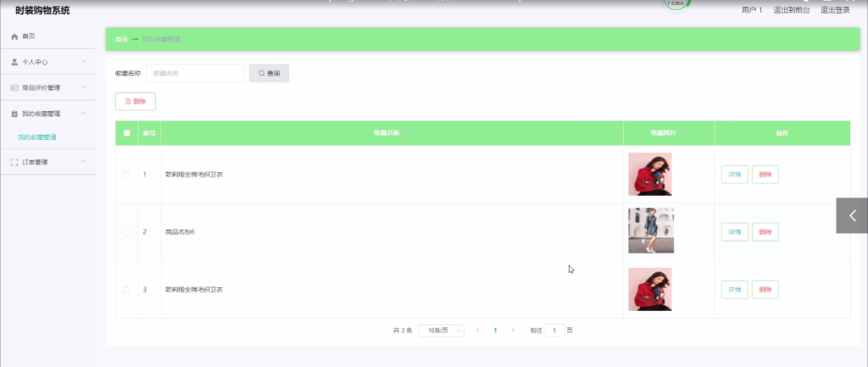
Task: Collapse the 我的收藏管理 menu chevron
Action: click(84, 113)
